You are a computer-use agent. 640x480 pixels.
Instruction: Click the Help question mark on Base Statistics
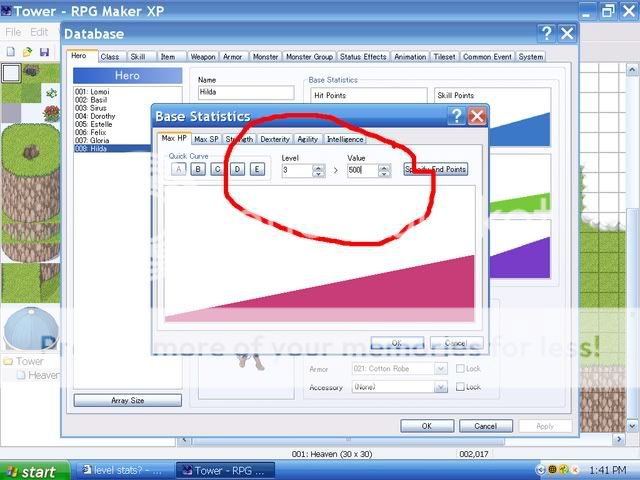pos(456,116)
